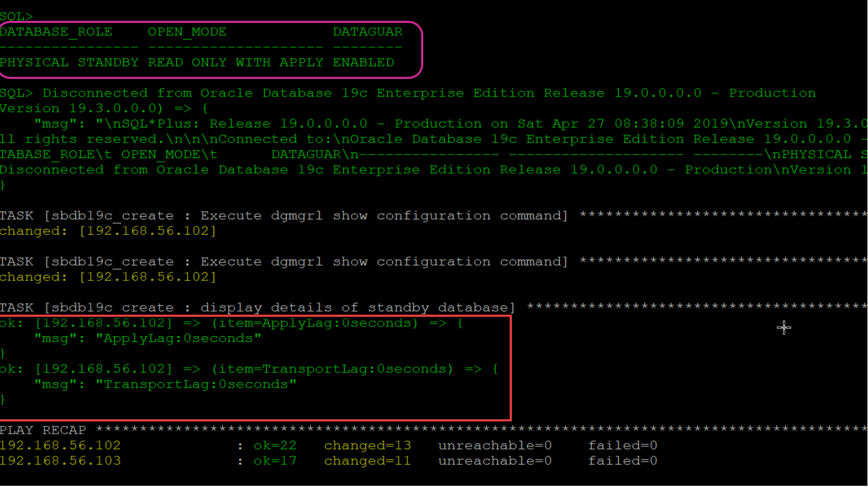Click the ENABLED status value
The width and height of the screenshot is (868, 487).
pyautogui.click(x=362, y=62)
